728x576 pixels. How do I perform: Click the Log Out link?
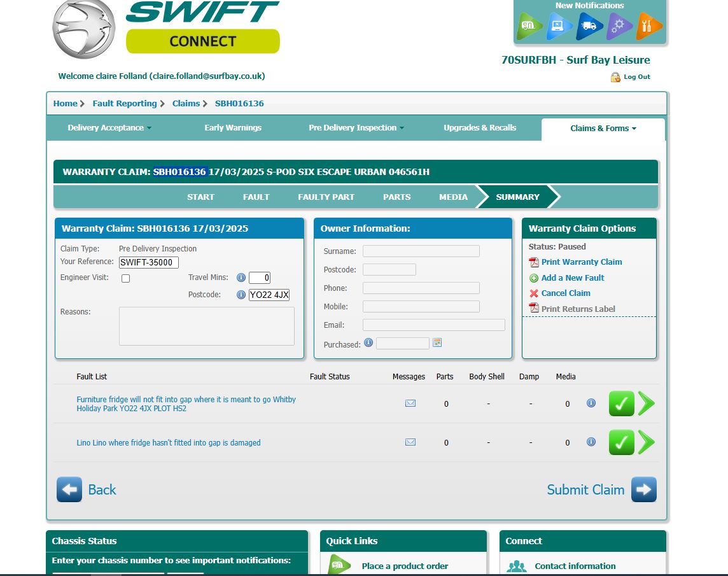[x=637, y=77]
